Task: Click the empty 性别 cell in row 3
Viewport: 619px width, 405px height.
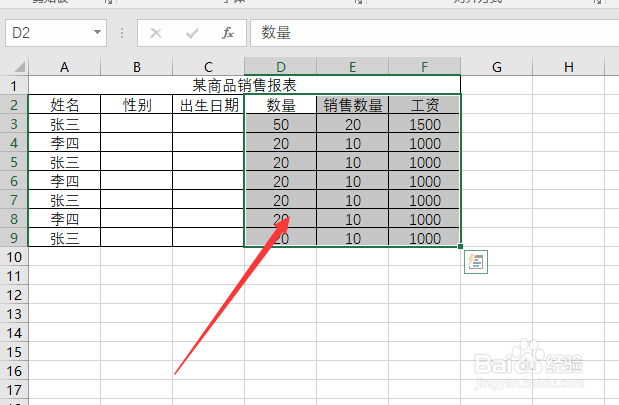Action: (137, 124)
